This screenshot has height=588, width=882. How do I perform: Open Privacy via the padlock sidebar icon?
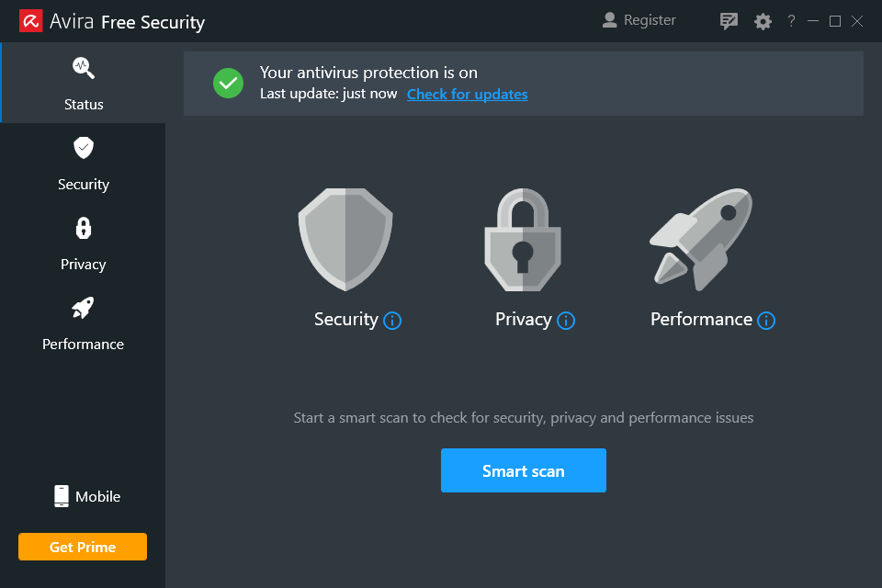[x=83, y=228]
